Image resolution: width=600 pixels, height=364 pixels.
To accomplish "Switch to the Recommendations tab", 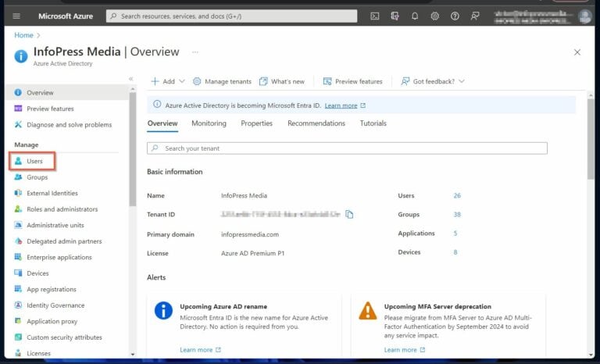I will pos(316,123).
